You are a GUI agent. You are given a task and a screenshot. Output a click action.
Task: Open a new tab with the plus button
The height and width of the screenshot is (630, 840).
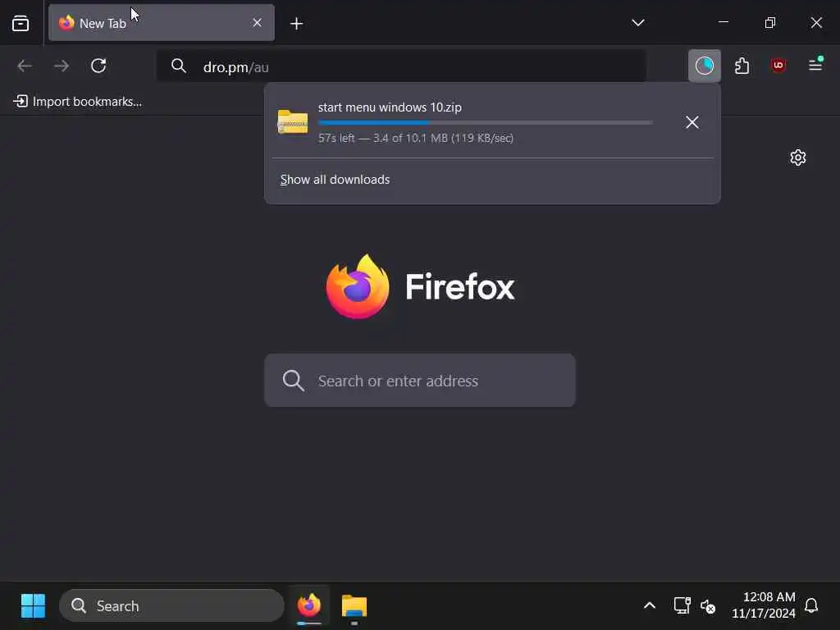[296, 23]
